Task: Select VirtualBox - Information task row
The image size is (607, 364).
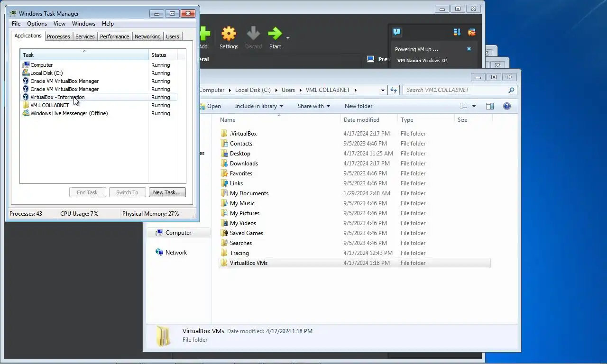Action: (100, 97)
